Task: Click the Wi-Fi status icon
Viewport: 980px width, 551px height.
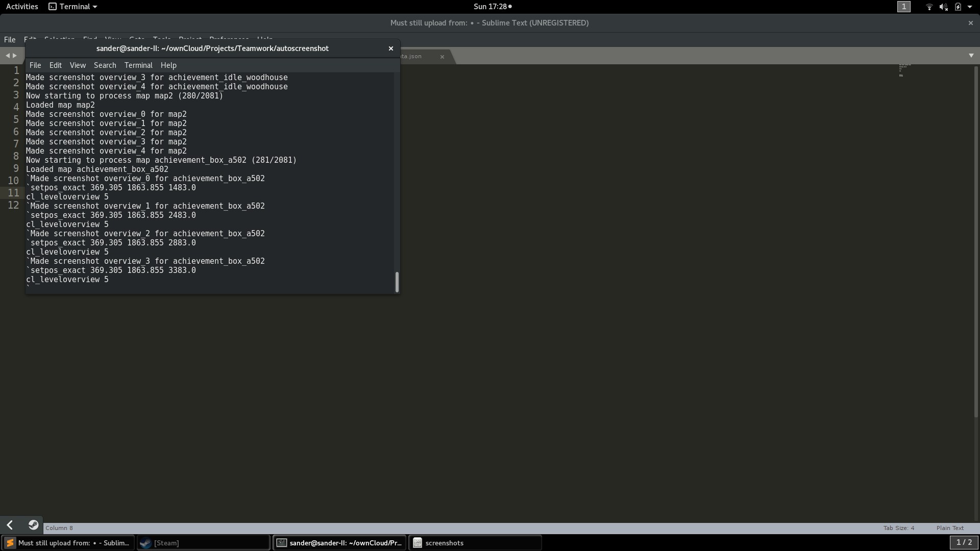Action: (929, 7)
